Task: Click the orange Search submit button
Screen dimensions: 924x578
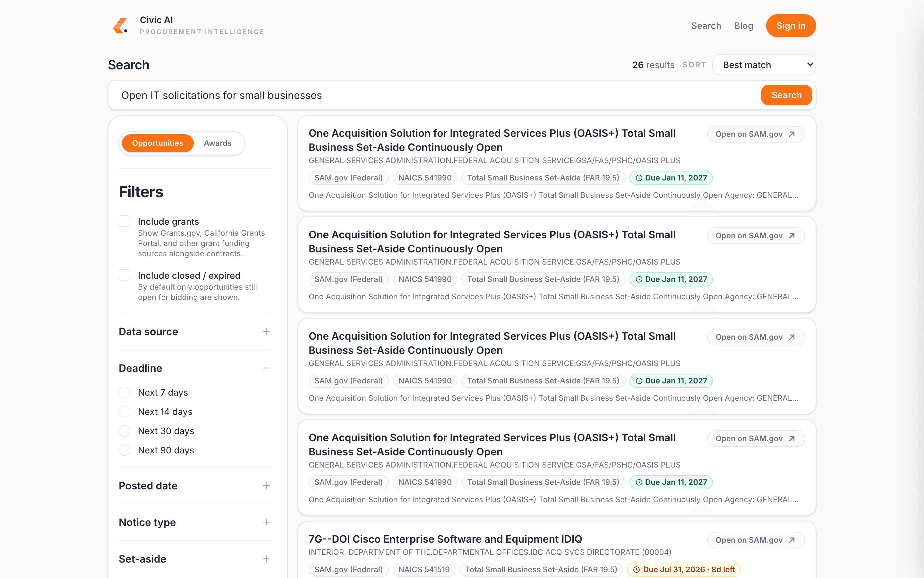Action: point(786,95)
